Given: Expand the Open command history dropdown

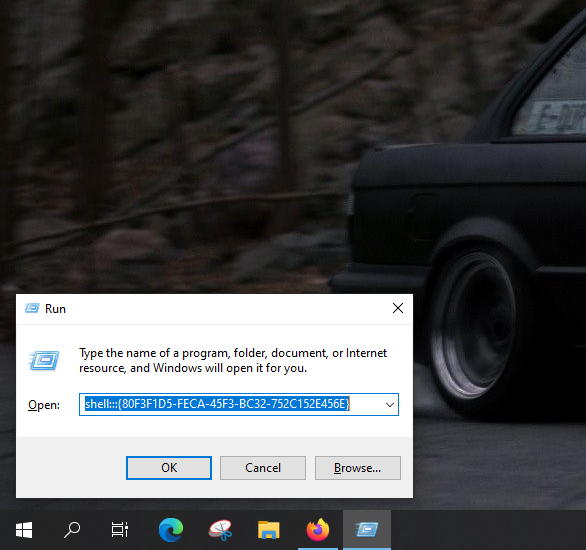Looking at the screenshot, I should pos(390,405).
